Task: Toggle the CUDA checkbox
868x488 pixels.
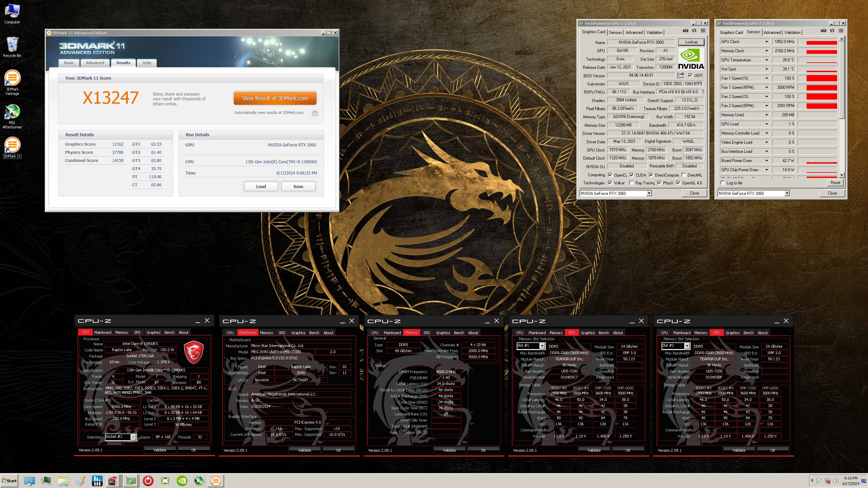Action: point(632,175)
